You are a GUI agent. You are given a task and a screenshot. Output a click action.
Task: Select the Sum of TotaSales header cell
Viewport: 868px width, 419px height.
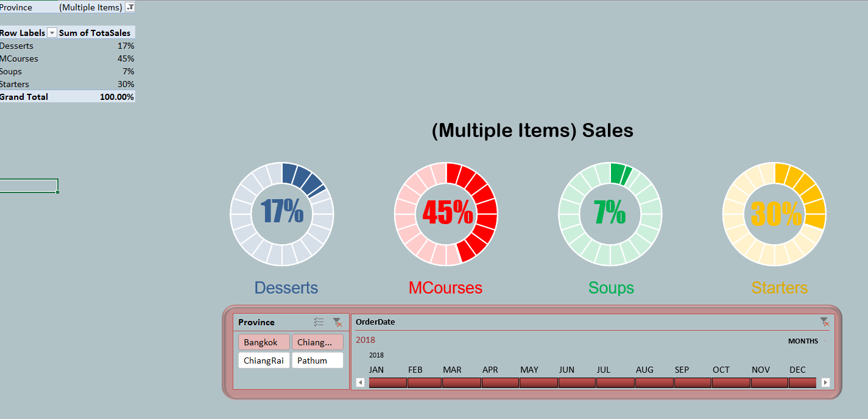[x=97, y=33]
